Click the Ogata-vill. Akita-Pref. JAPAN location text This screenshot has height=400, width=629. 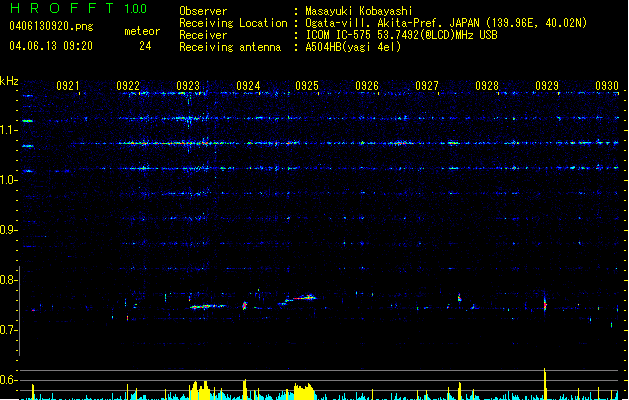(446, 23)
